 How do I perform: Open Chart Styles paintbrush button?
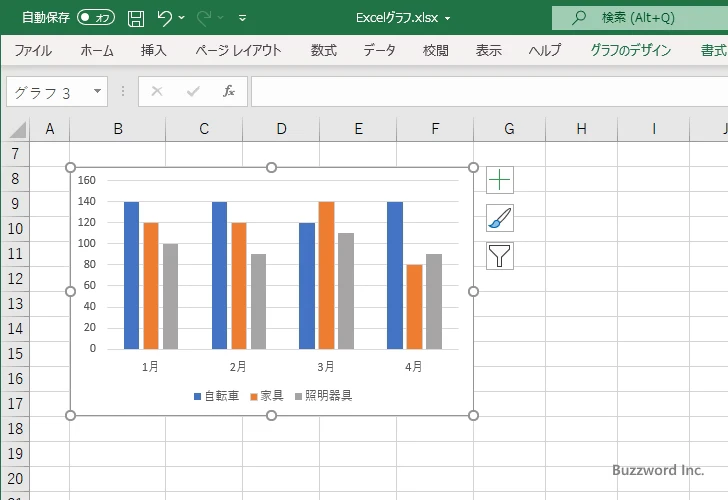point(500,218)
